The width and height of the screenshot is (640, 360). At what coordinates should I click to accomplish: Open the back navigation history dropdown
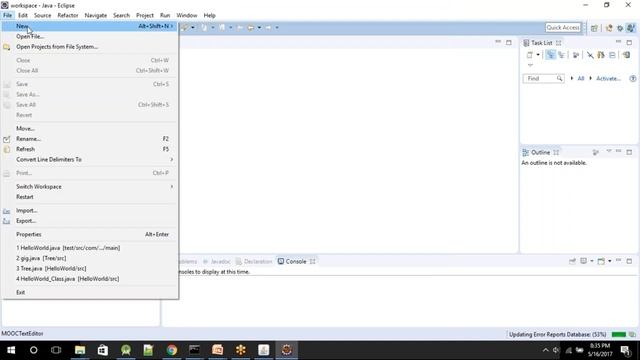point(259,28)
